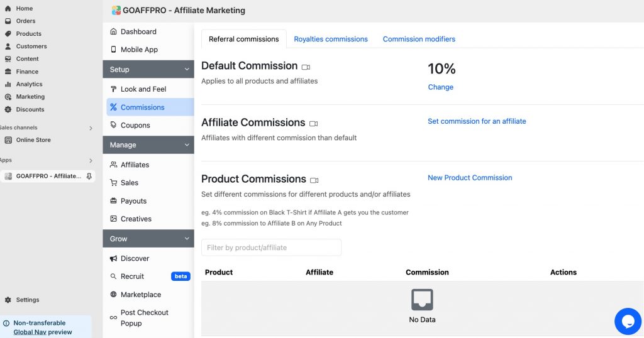Viewport: 644px width, 338px height.
Task: Click the Post Checkout Popup infinity icon
Action: pyautogui.click(x=113, y=317)
